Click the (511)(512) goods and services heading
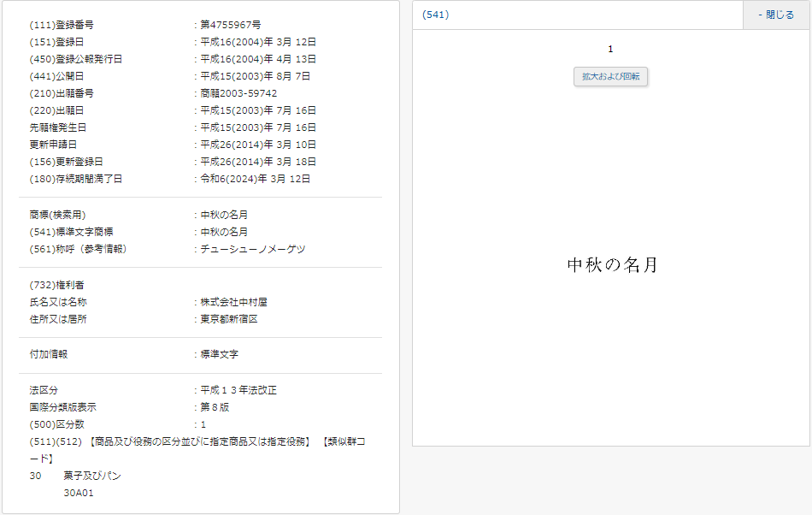The width and height of the screenshot is (812, 515). click(197, 450)
